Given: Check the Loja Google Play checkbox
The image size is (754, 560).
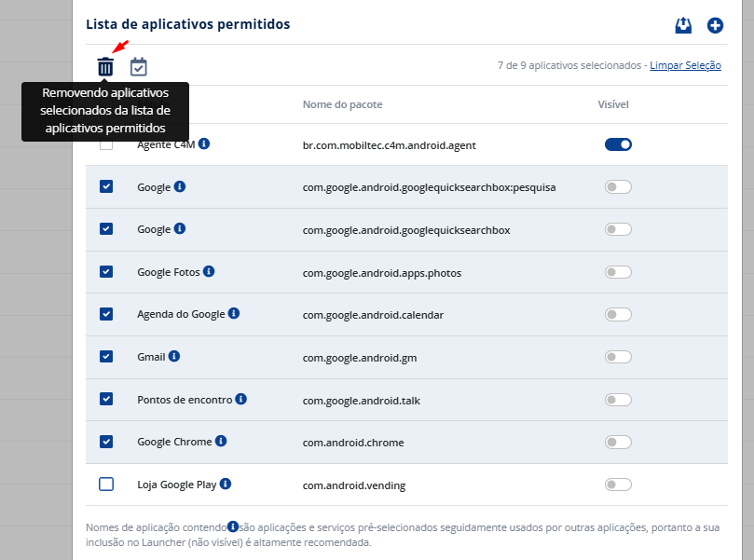Looking at the screenshot, I should [x=106, y=484].
